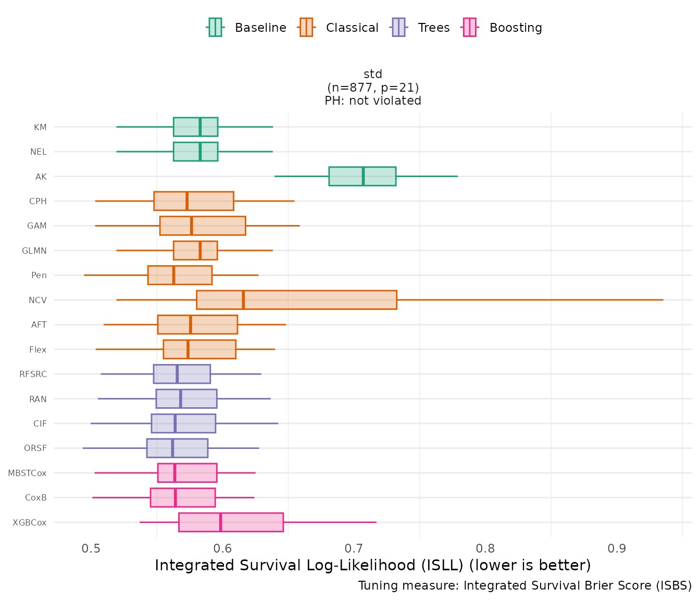The height and width of the screenshot is (600, 700).
Task: Click the AK boxplot box
Action: (362, 176)
